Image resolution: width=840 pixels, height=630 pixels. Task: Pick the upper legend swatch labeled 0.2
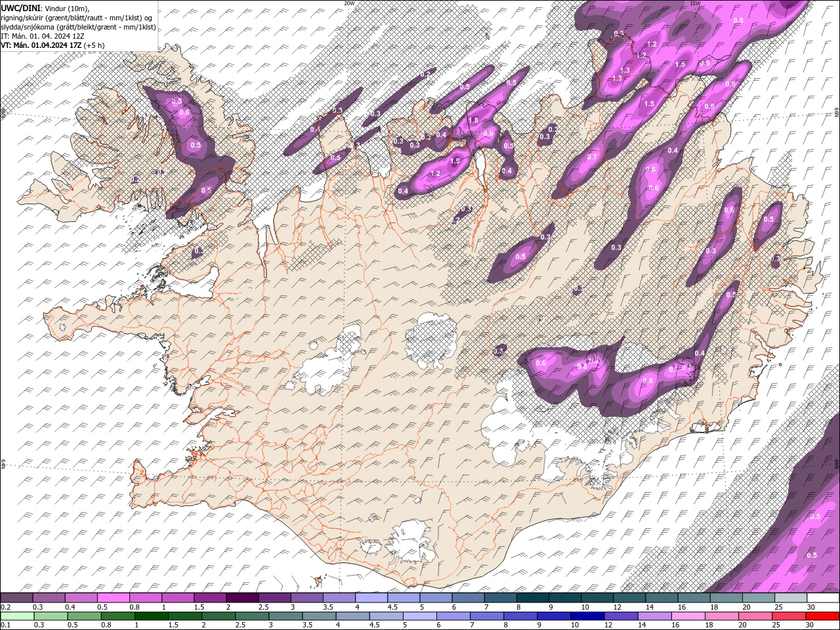coord(16,597)
